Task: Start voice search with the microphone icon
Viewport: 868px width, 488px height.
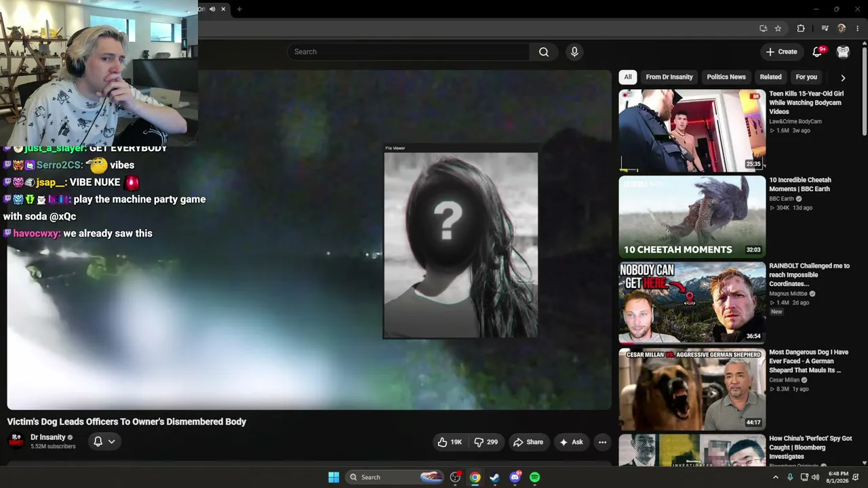Action: [574, 52]
